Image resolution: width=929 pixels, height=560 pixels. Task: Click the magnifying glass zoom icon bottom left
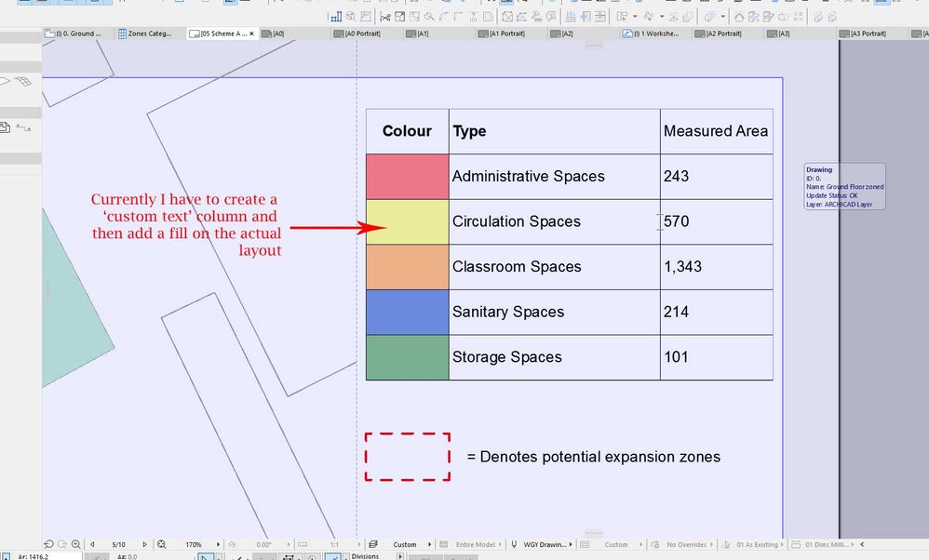point(75,544)
